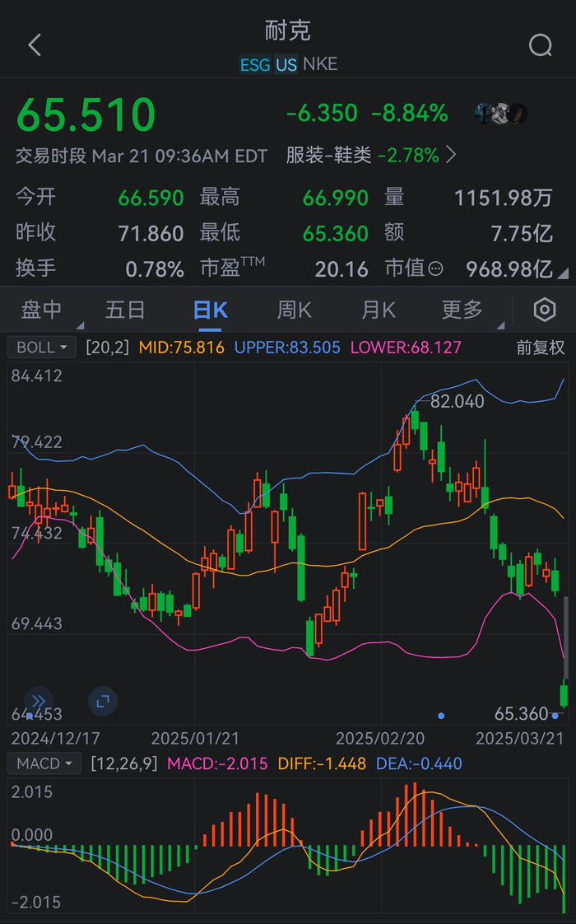This screenshot has width=576, height=924.
Task: Tap the double-arrow scroll-forward chart icon
Action: (x=39, y=702)
